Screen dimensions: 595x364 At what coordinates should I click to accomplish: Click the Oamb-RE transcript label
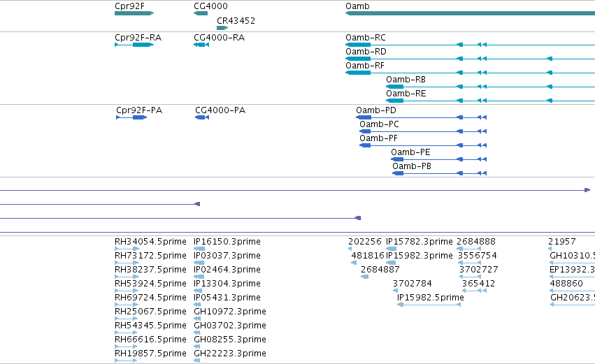pyautogui.click(x=406, y=94)
